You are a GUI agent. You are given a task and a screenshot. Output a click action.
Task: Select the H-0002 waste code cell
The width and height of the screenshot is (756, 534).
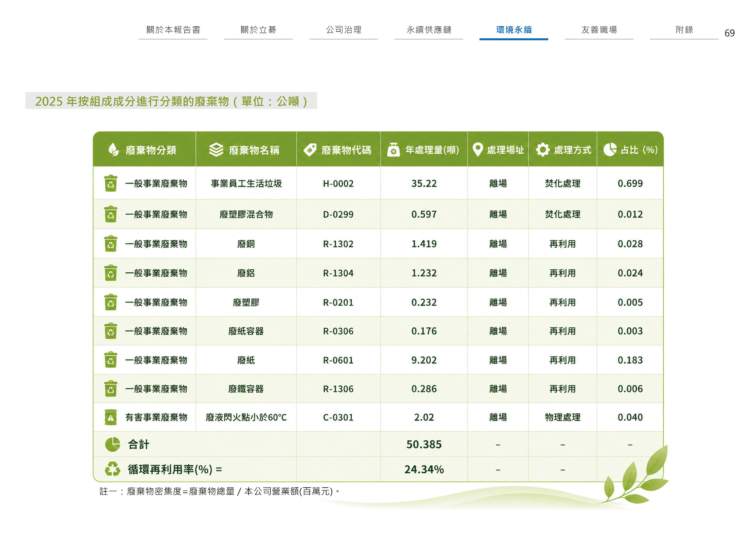pyautogui.click(x=338, y=183)
